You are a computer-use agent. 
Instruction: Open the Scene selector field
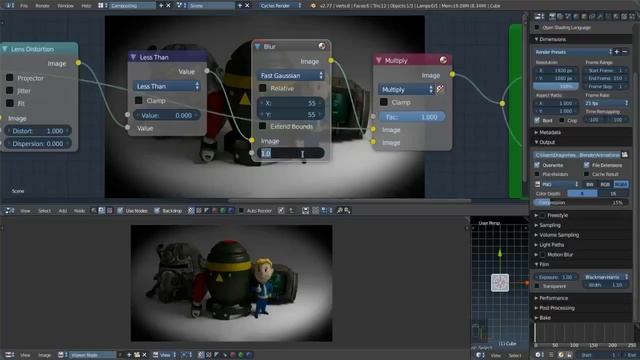click(211, 6)
